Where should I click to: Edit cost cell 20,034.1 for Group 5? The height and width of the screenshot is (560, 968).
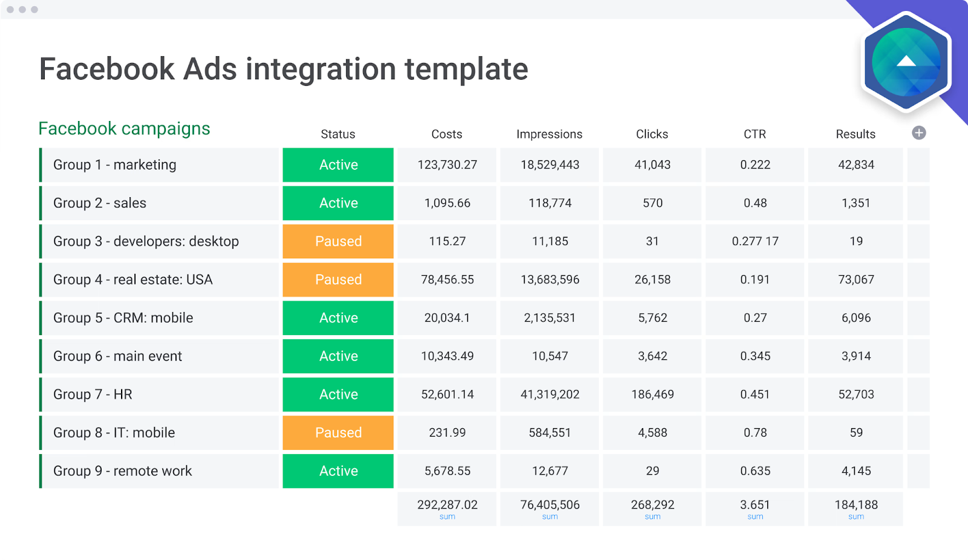[447, 318]
